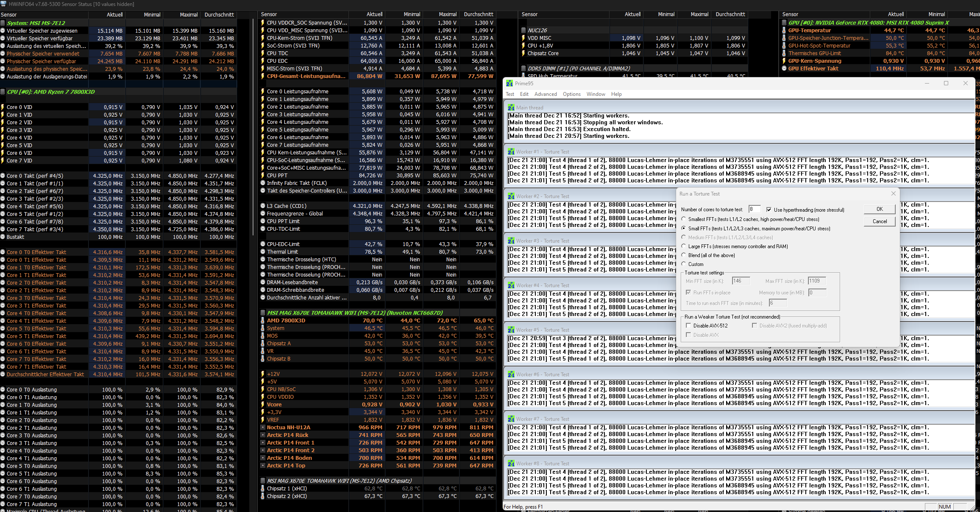
Task: Click the Worker #8 Torture Test window icon
Action: point(511,464)
